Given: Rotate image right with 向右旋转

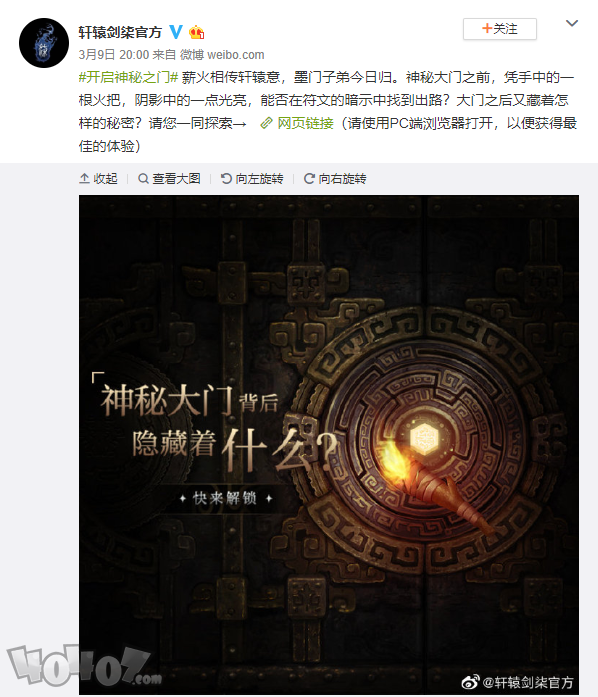Looking at the screenshot, I should tap(335, 179).
